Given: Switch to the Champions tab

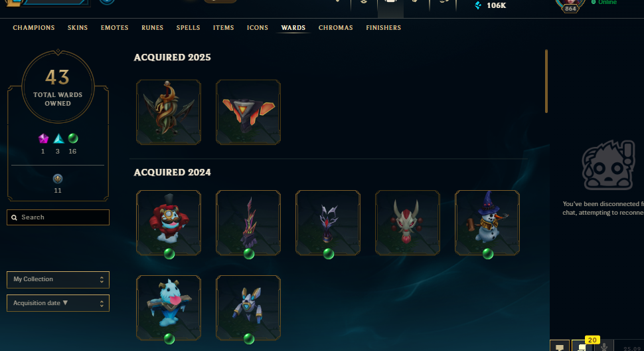Looking at the screenshot, I should [34, 27].
